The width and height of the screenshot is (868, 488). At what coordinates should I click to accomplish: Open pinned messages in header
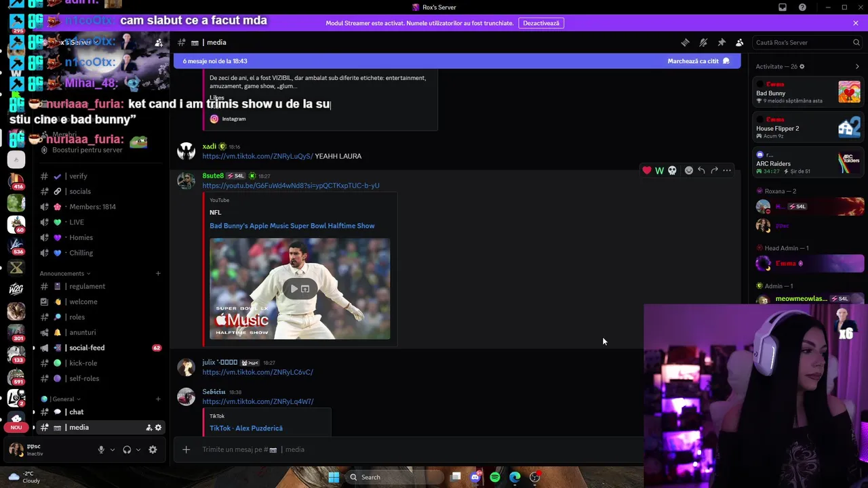(722, 42)
